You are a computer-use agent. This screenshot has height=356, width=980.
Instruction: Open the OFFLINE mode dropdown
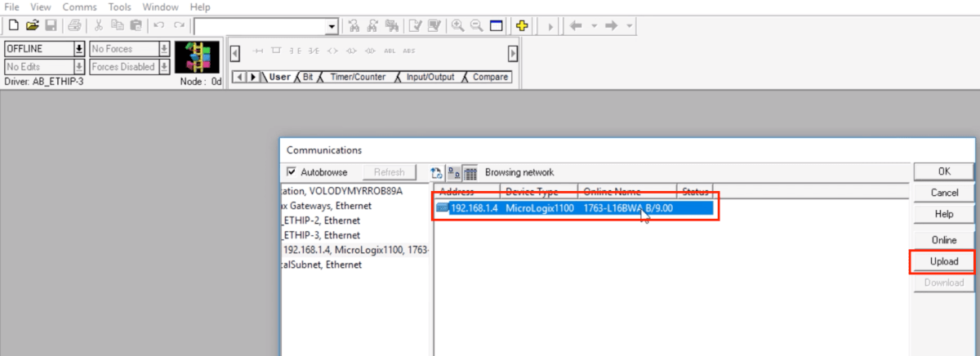tap(79, 49)
